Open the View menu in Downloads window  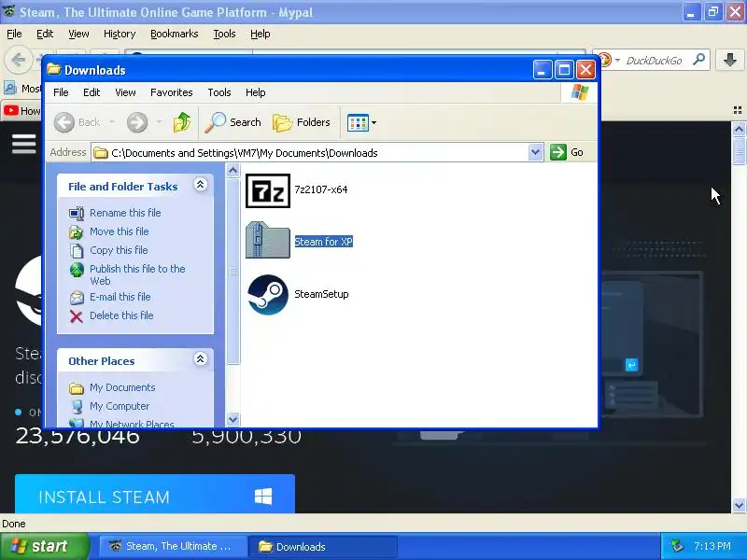(125, 92)
